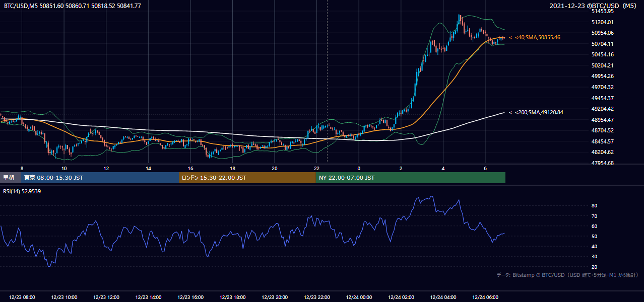Select the 60 level on RSI scale
The height and width of the screenshot is (302, 644).
coord(595,226)
